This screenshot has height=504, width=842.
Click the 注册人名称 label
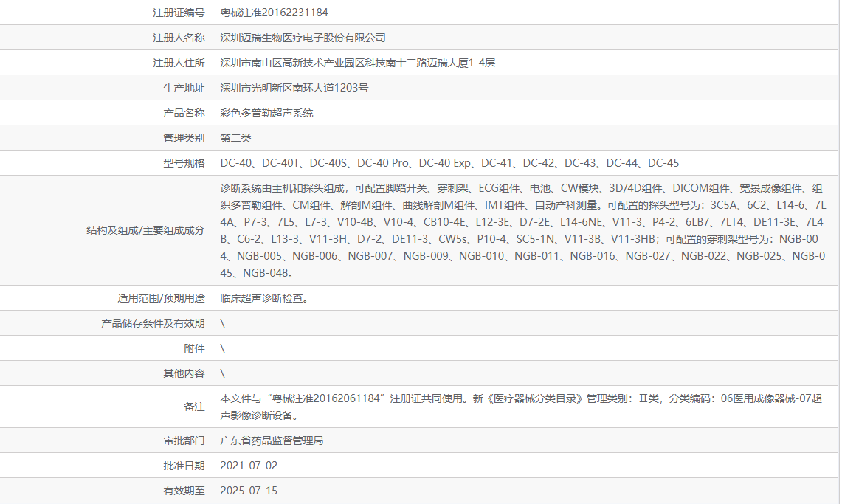[179, 38]
